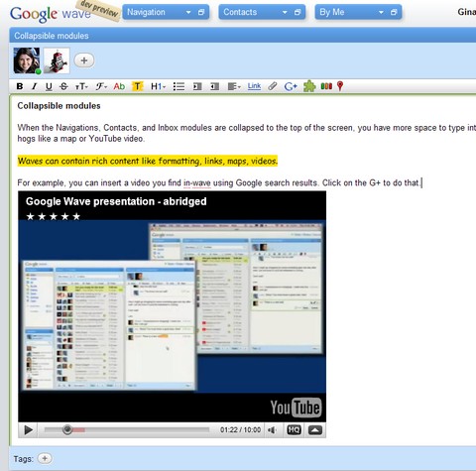
Task: Click the Collapsible modules heading in wave
Action: [x=59, y=106]
